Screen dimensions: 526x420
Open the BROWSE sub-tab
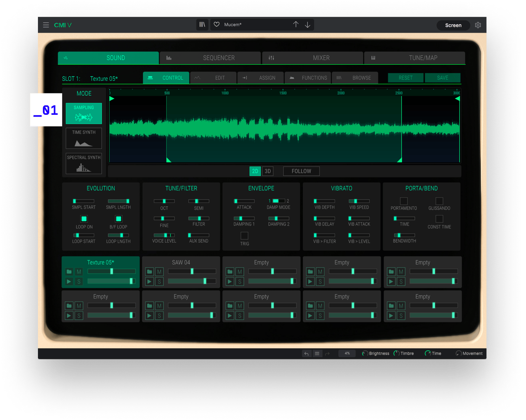355,78
